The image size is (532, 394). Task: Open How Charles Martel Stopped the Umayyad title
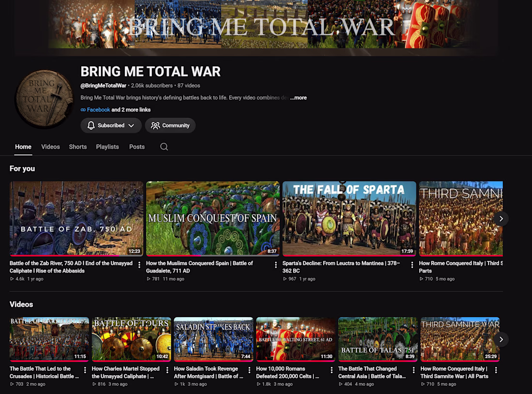(x=126, y=372)
